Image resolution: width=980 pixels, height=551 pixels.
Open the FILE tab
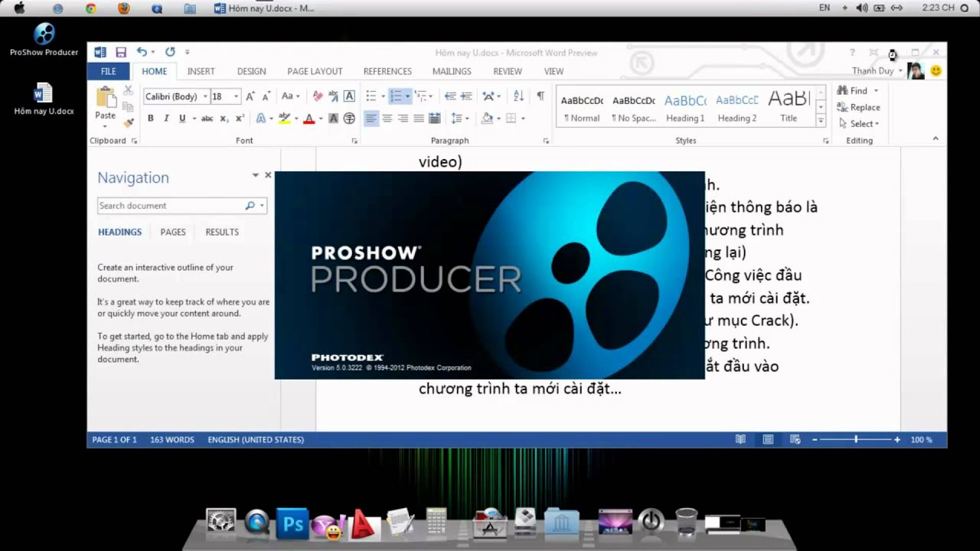click(x=109, y=71)
